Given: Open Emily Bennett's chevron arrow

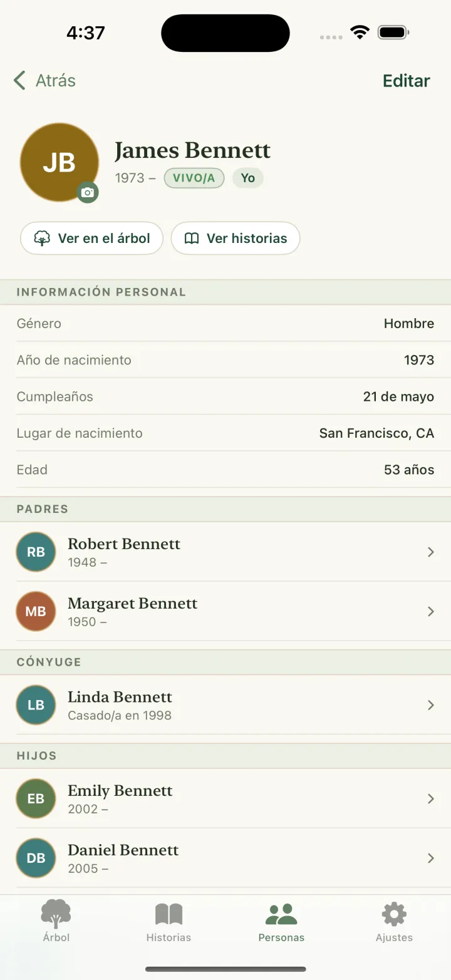Looking at the screenshot, I should pyautogui.click(x=431, y=798).
